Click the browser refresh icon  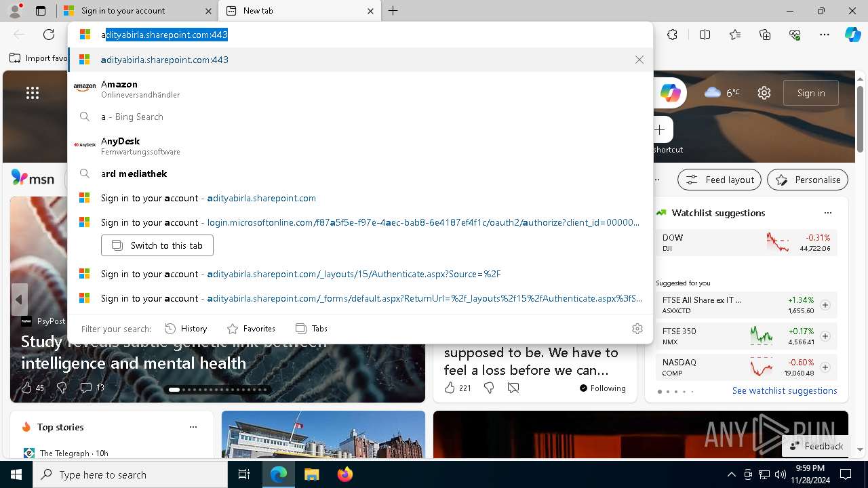pyautogui.click(x=49, y=35)
